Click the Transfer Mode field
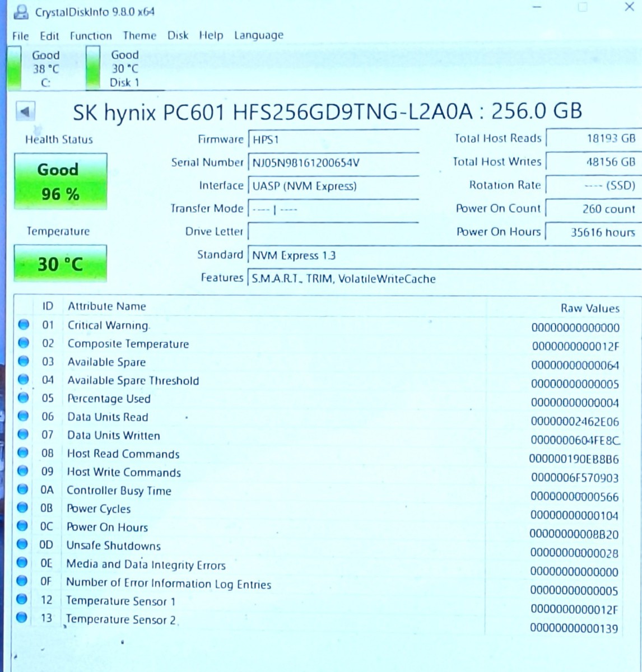This screenshot has height=672, width=642. pyautogui.click(x=333, y=209)
